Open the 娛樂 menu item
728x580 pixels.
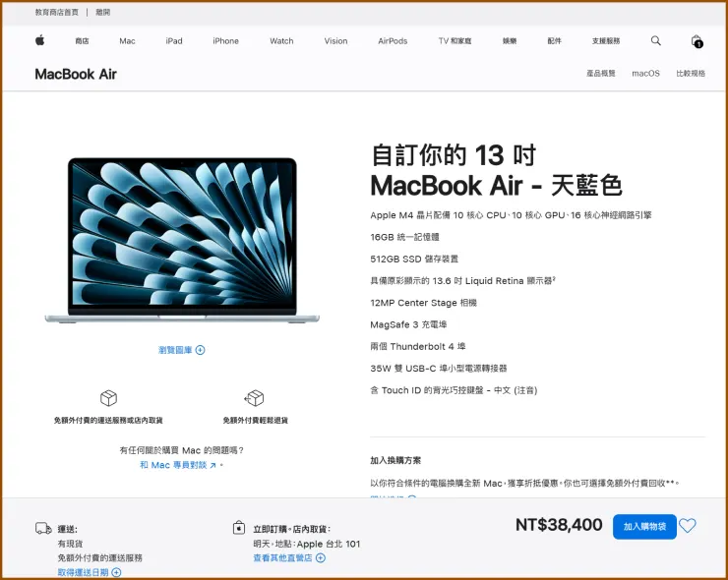click(x=510, y=41)
